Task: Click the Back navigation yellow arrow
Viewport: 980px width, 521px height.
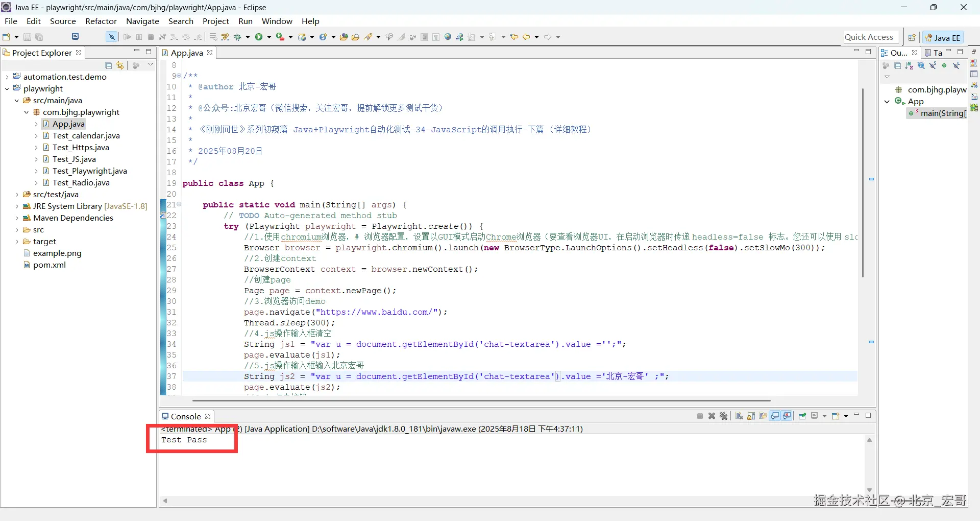Action: click(x=526, y=37)
